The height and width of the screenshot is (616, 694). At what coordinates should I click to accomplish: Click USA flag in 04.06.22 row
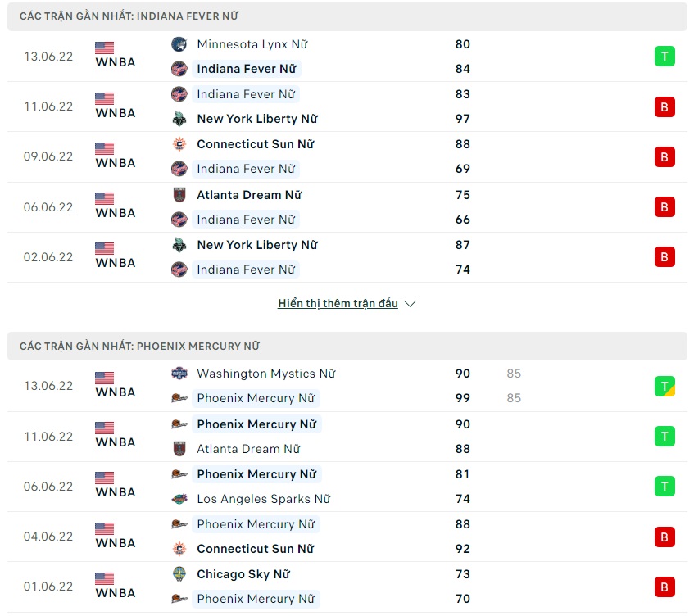(x=104, y=529)
